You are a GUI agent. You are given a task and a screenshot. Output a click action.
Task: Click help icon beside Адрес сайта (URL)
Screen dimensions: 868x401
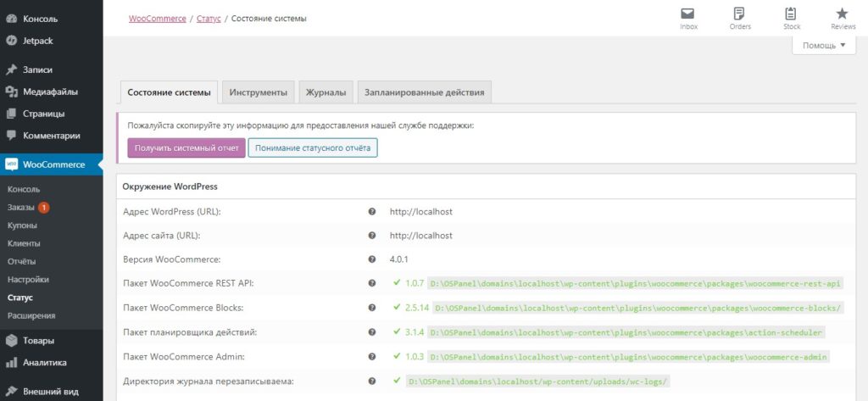(372, 236)
